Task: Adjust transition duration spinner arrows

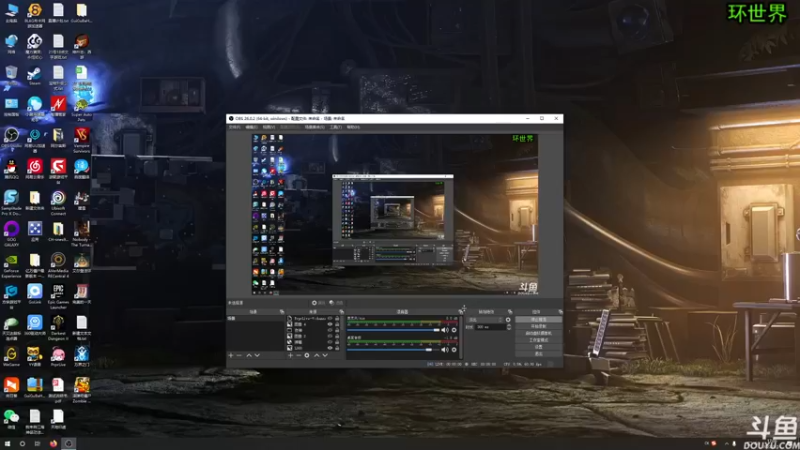Action: point(509,327)
